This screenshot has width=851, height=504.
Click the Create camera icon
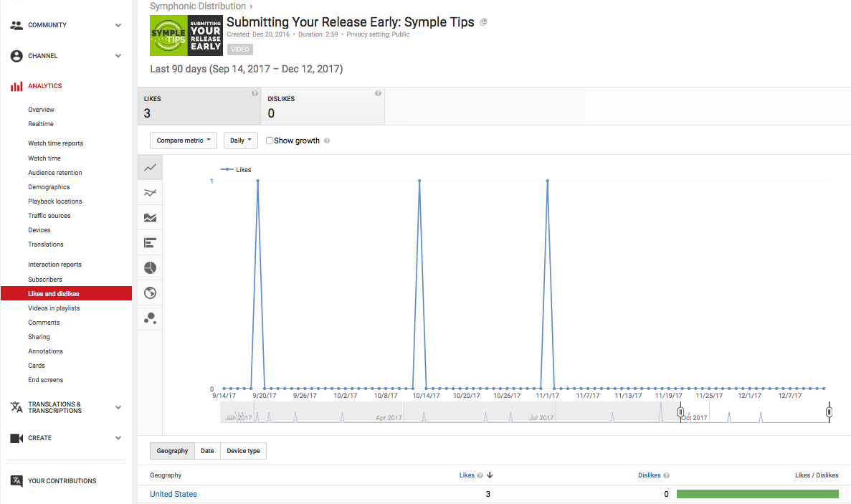pyautogui.click(x=16, y=438)
